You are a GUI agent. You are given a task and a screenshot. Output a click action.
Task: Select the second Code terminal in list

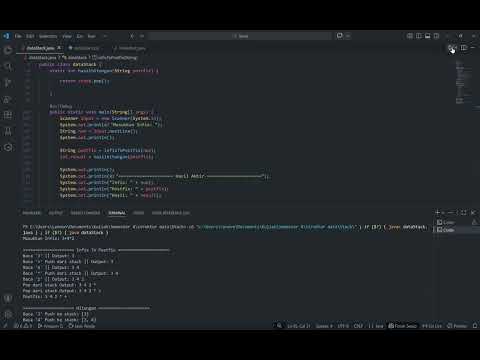457,230
